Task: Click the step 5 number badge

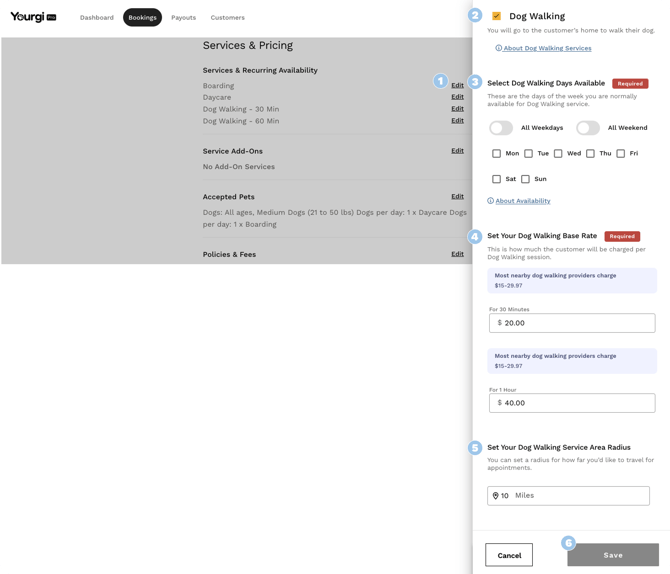Action: point(475,448)
